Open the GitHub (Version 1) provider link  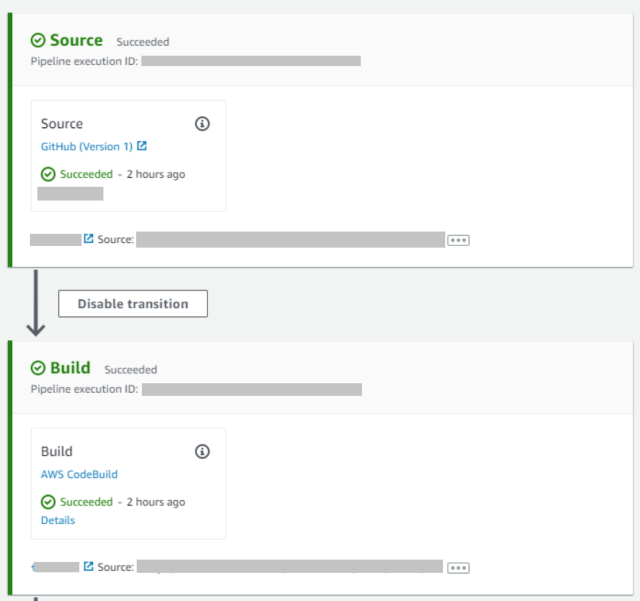[86, 146]
